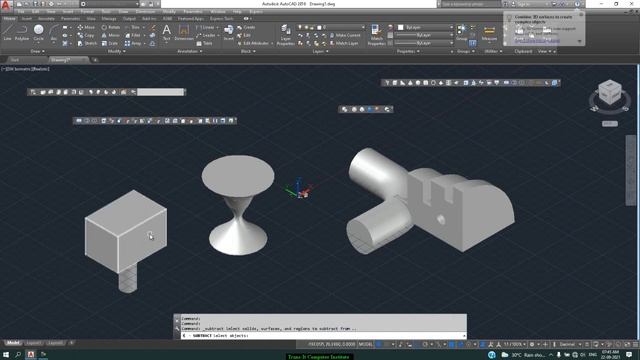Click the ByLayer color swatch

[400, 27]
